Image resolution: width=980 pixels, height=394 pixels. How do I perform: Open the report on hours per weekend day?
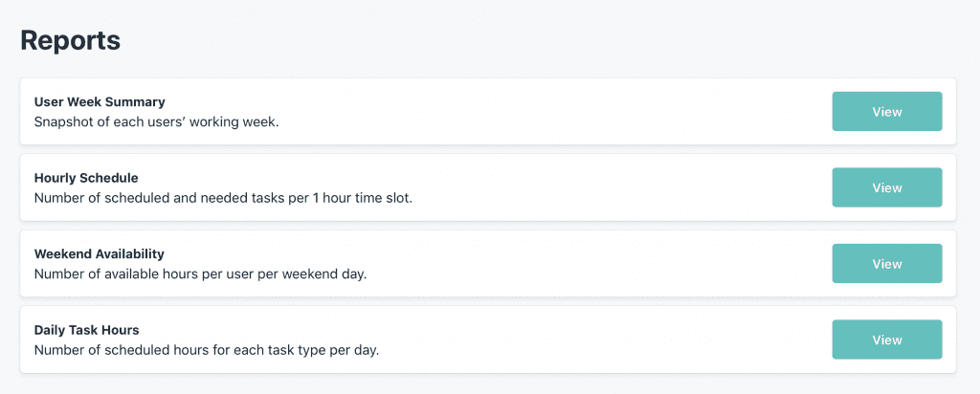[x=886, y=264]
